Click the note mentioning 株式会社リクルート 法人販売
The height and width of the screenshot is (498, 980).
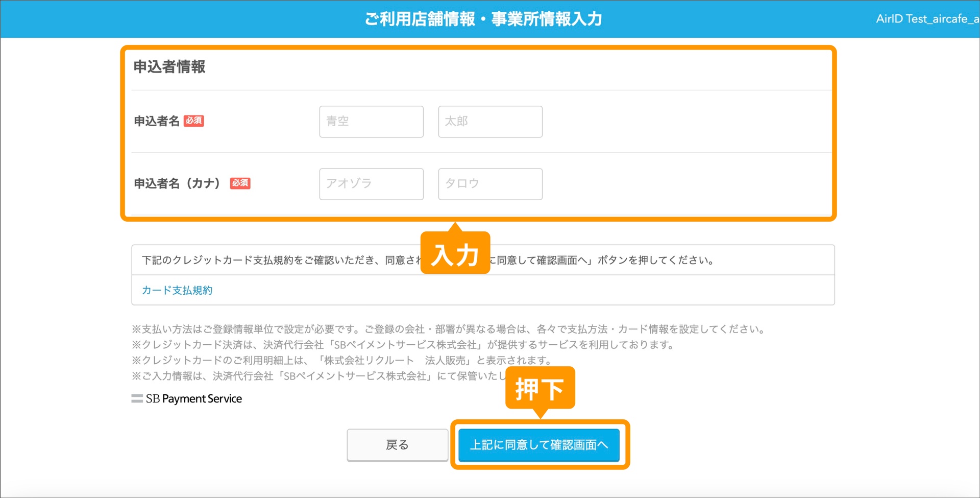pos(342,360)
